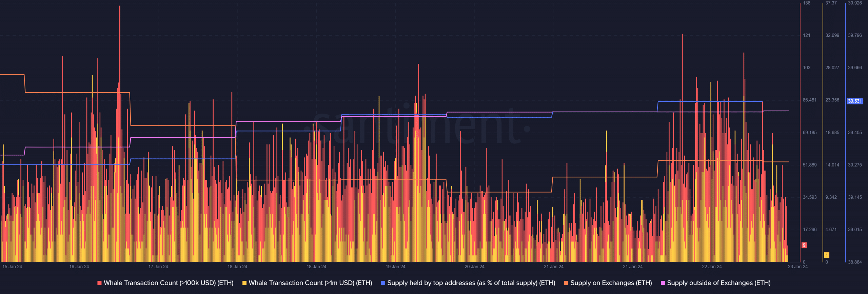Image resolution: width=868 pixels, height=294 pixels.
Task: Click the orange Supply on Exchanges swatch
Action: coord(566,283)
